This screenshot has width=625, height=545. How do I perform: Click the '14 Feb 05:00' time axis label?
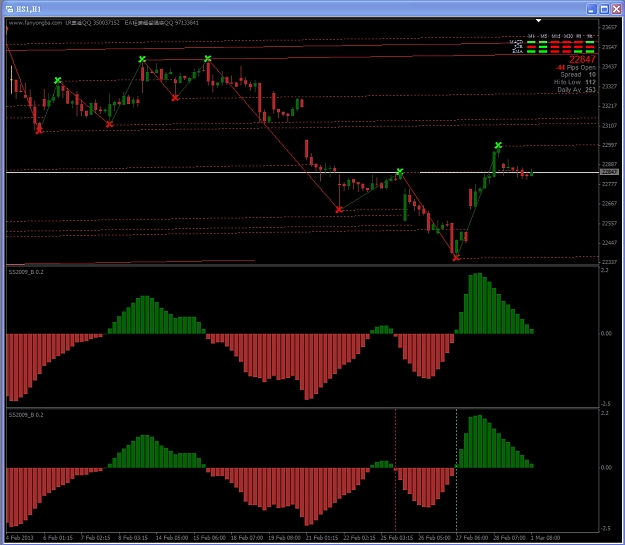pos(172,538)
